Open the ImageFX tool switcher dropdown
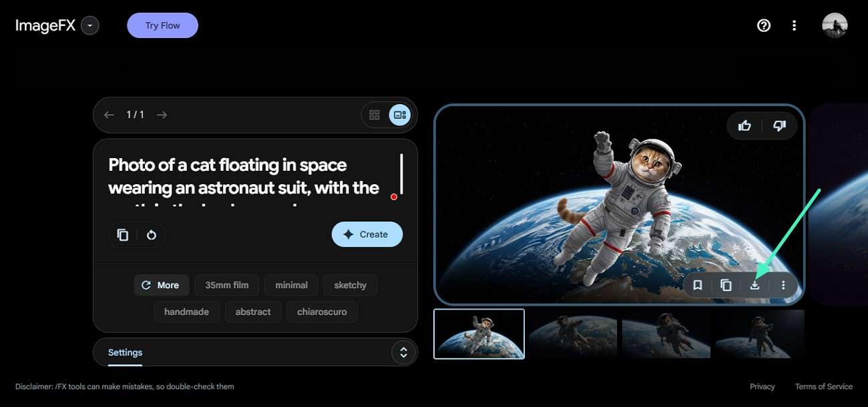 point(90,26)
